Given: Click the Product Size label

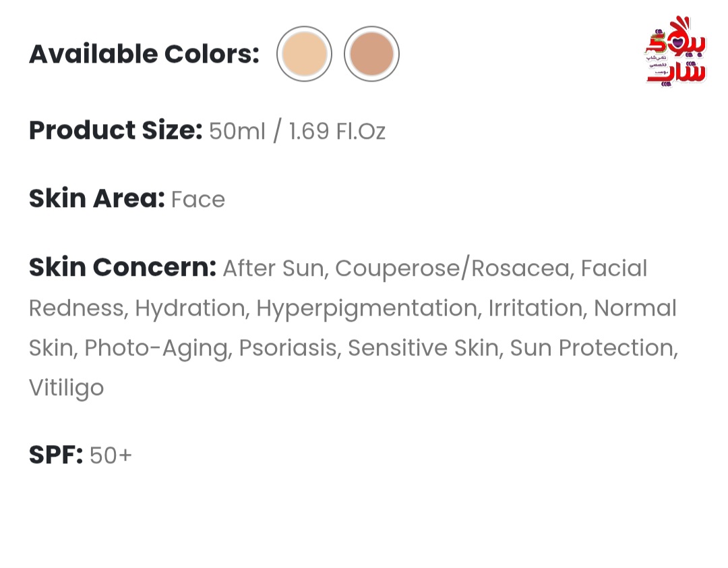Looking at the screenshot, I should 116,131.
